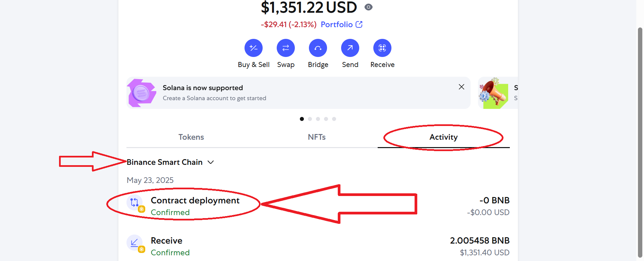The height and width of the screenshot is (261, 644).
Task: Click the chevron next to Binance Smart Chain
Action: pyautogui.click(x=211, y=162)
